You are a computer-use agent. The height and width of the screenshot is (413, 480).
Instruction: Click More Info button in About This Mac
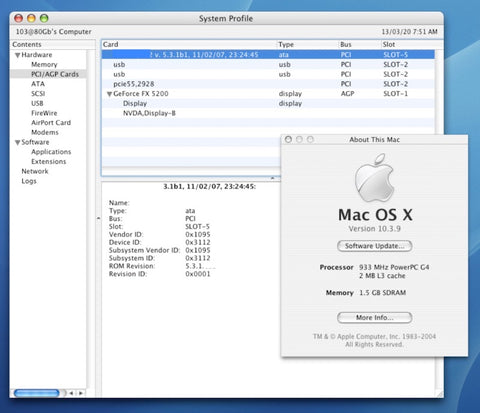[375, 317]
